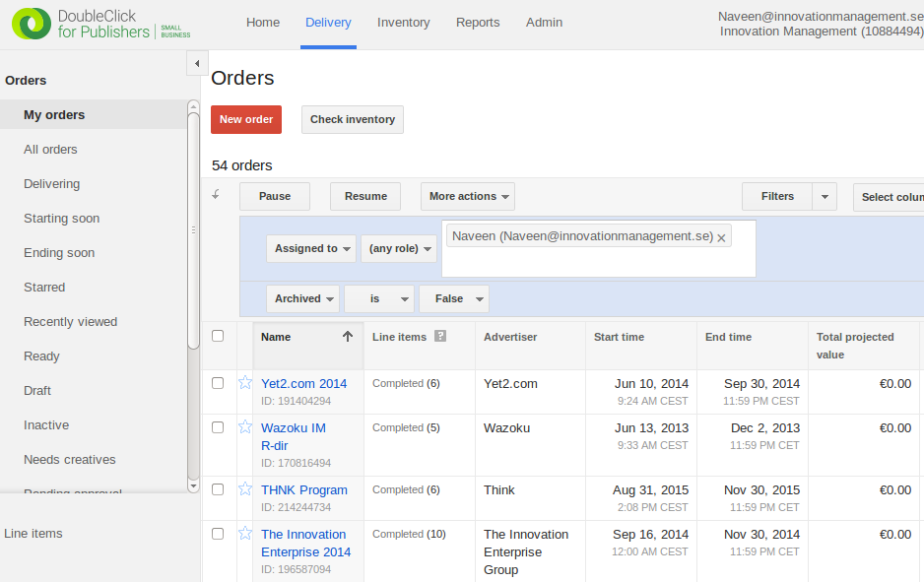
Task: Open the Filters dropdown arrow
Action: click(x=825, y=196)
